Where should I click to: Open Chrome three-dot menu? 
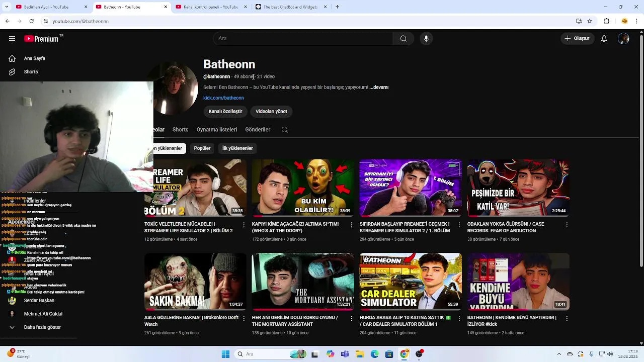[x=637, y=21]
